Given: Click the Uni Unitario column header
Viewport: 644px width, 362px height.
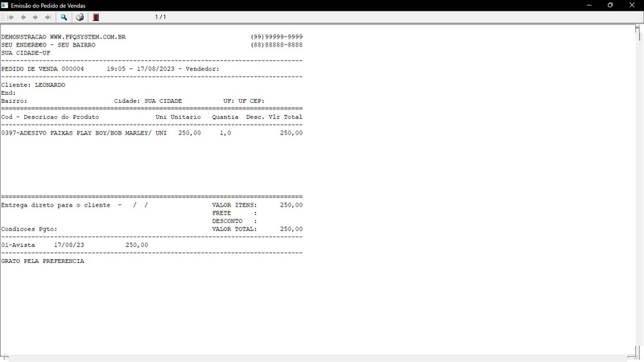Looking at the screenshot, I should [x=178, y=117].
